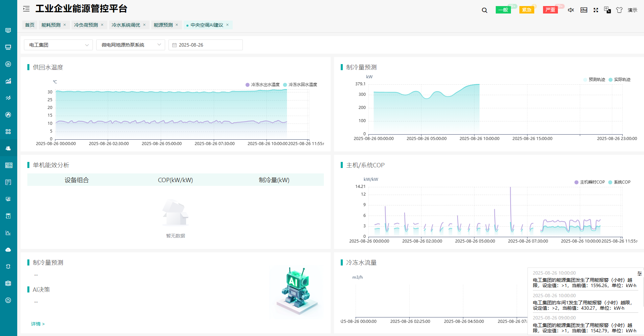Toggle the 系统COP legend series

619,182
